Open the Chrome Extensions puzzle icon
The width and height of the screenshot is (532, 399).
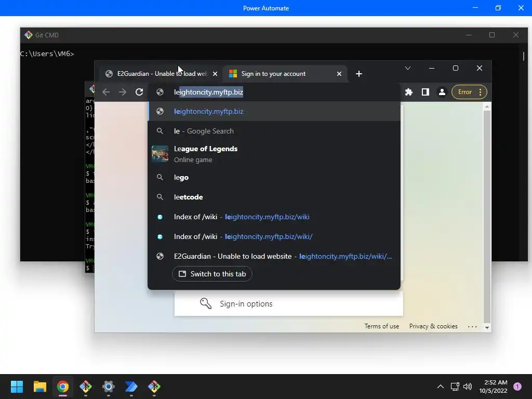tap(409, 92)
